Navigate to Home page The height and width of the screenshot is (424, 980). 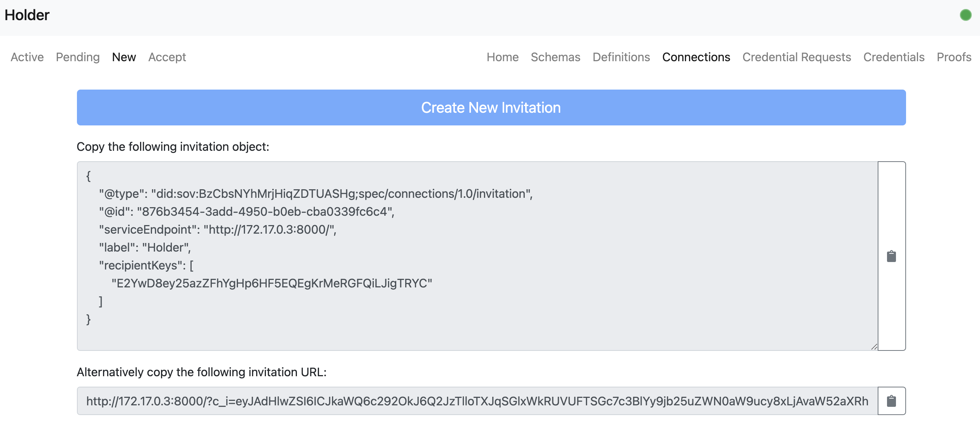click(502, 57)
